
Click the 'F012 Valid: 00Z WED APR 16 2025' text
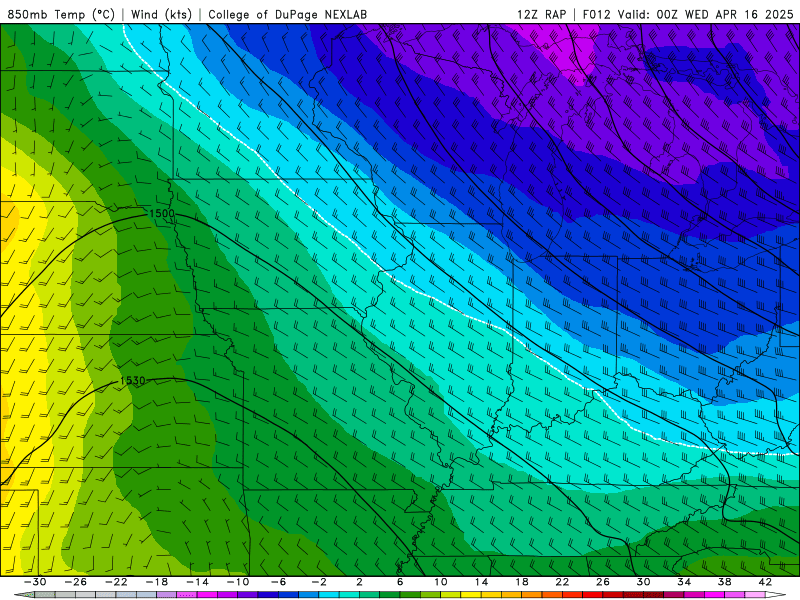(x=688, y=14)
